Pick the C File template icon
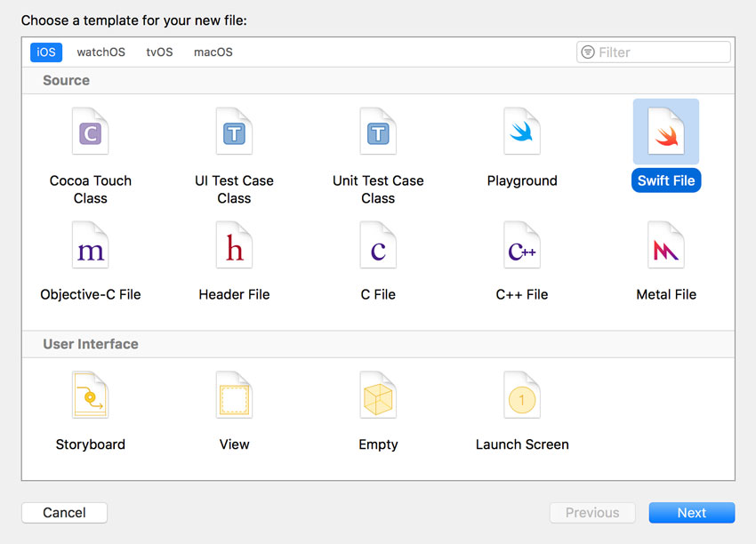 coord(378,244)
